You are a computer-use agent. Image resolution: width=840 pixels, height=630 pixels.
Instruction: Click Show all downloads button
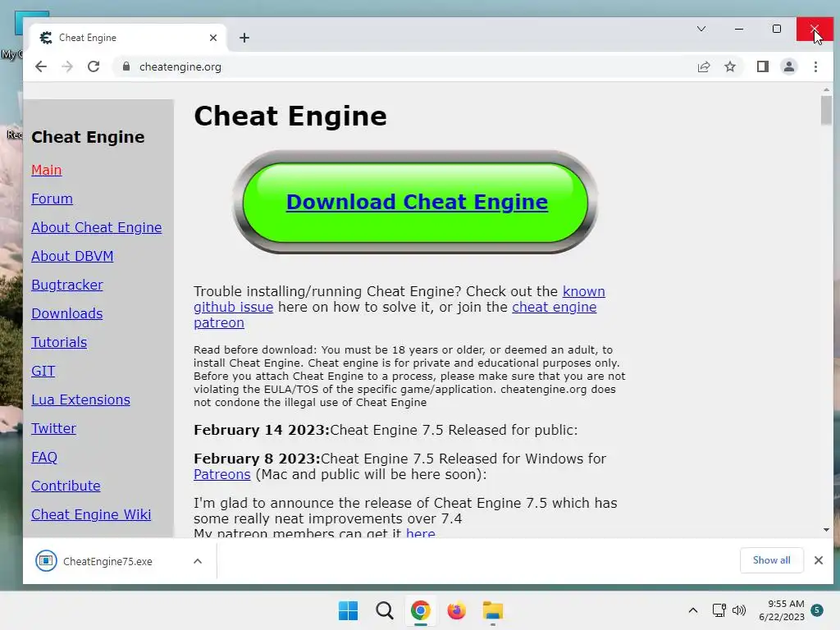(771, 559)
